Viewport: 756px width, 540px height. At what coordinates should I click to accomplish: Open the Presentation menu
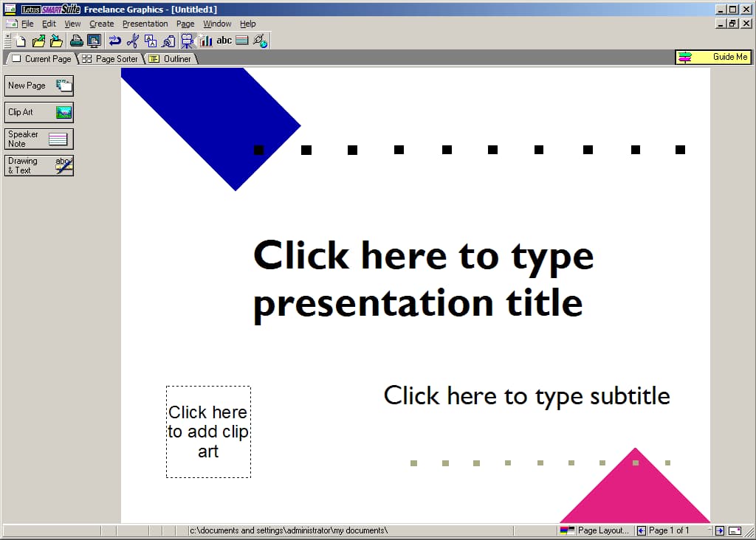[145, 24]
